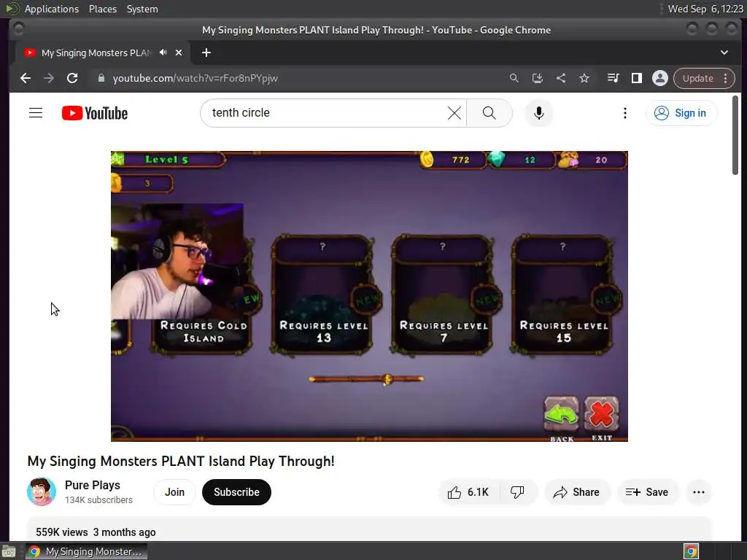Viewport: 747px width, 560px height.
Task: Click the Share button
Action: pyautogui.click(x=576, y=492)
